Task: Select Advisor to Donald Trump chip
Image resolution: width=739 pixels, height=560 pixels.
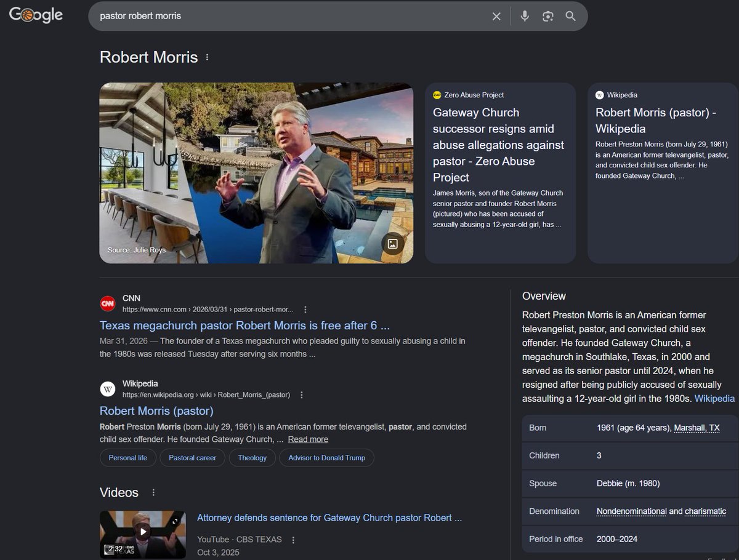Action: [x=327, y=458]
